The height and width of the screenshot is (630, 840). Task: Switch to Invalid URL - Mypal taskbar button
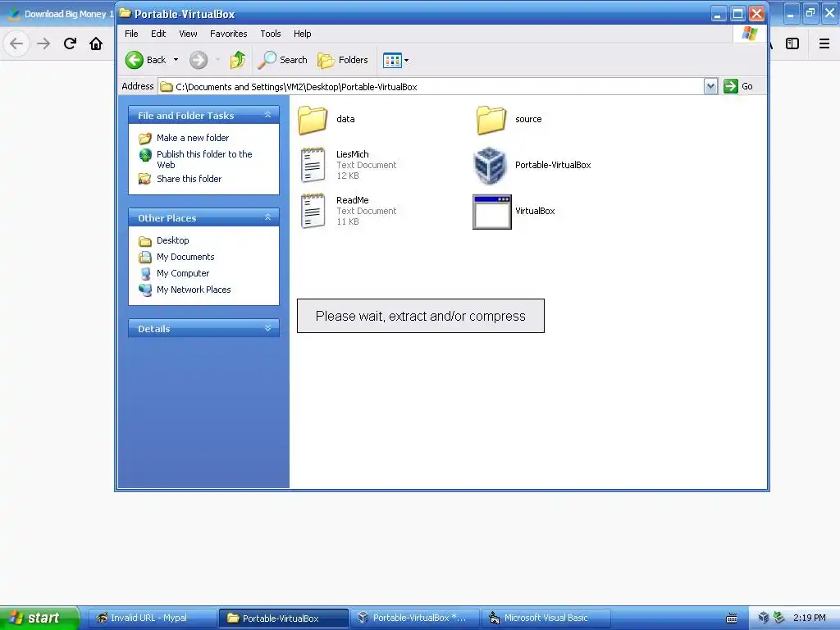click(x=152, y=619)
